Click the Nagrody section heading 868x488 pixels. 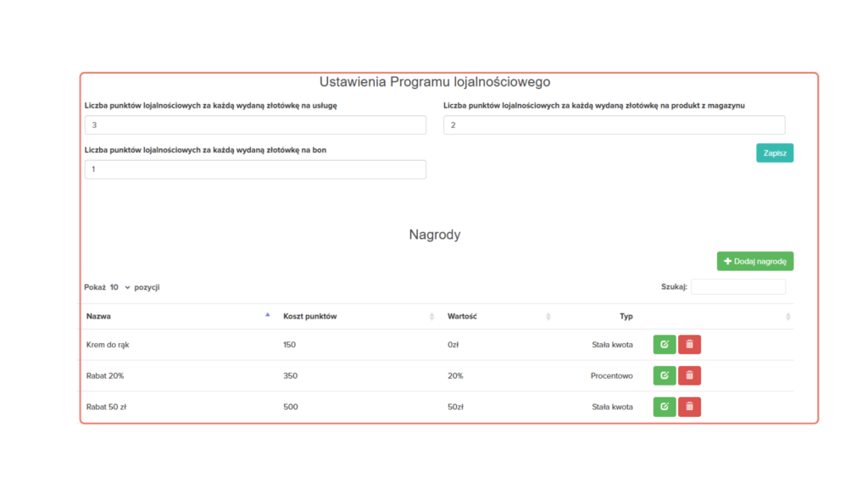point(435,235)
